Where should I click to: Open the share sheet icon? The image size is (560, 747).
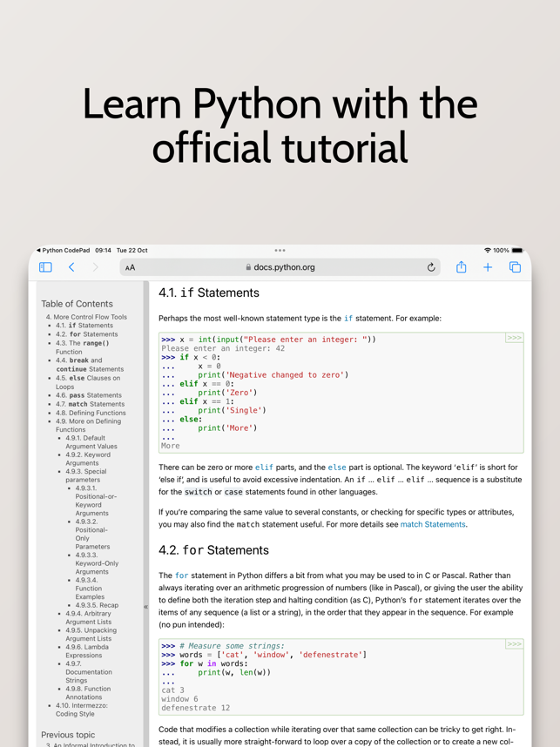(462, 266)
